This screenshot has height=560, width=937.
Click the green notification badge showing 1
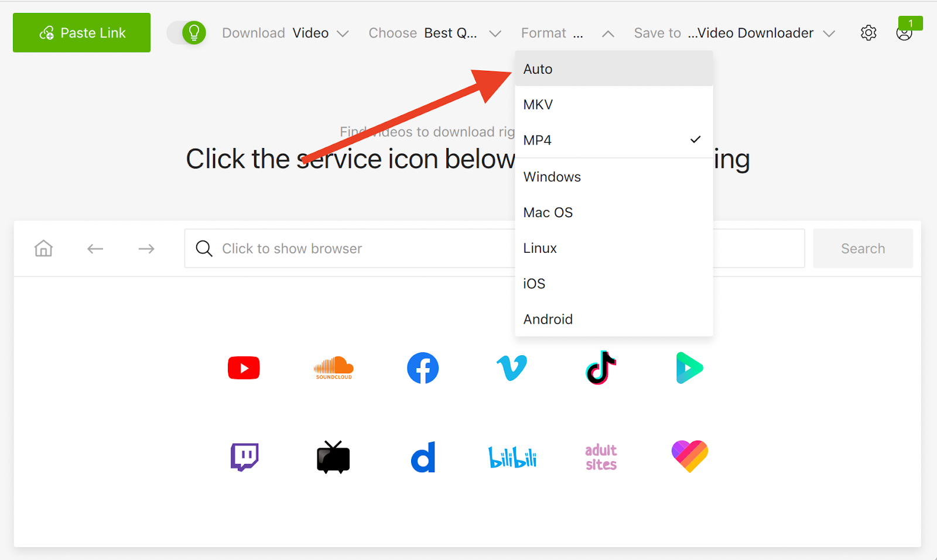coord(911,23)
